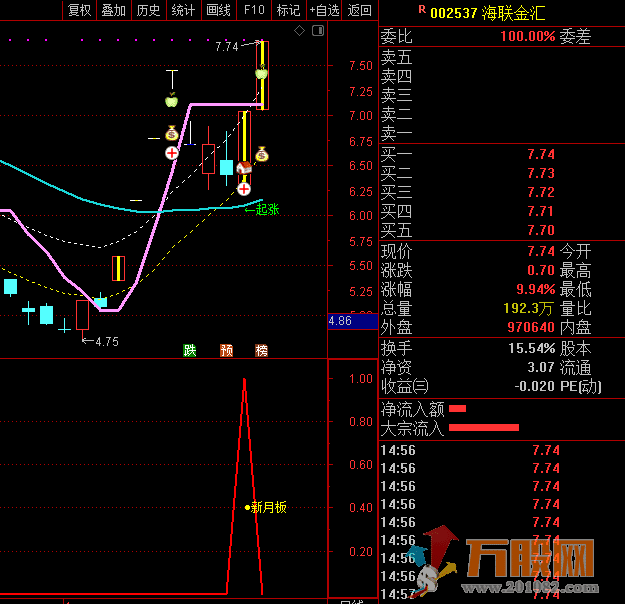The width and height of the screenshot is (625, 604).
Task: Click the red plus circle icon near 6.25
Action: tap(244, 189)
